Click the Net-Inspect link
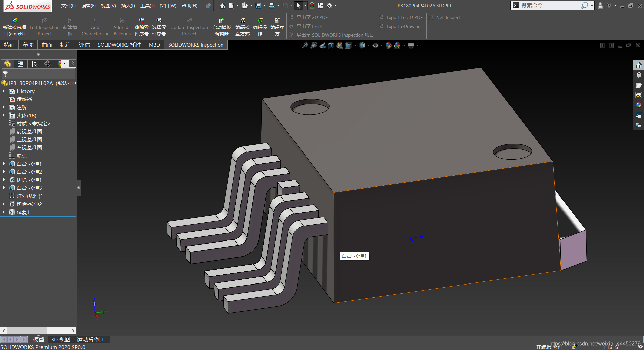 [448, 17]
